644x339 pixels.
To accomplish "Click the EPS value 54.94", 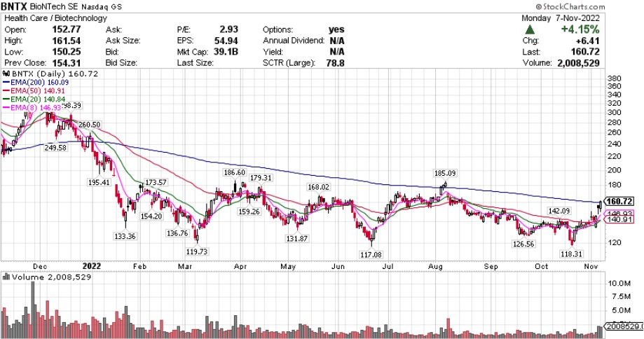I will (x=226, y=41).
